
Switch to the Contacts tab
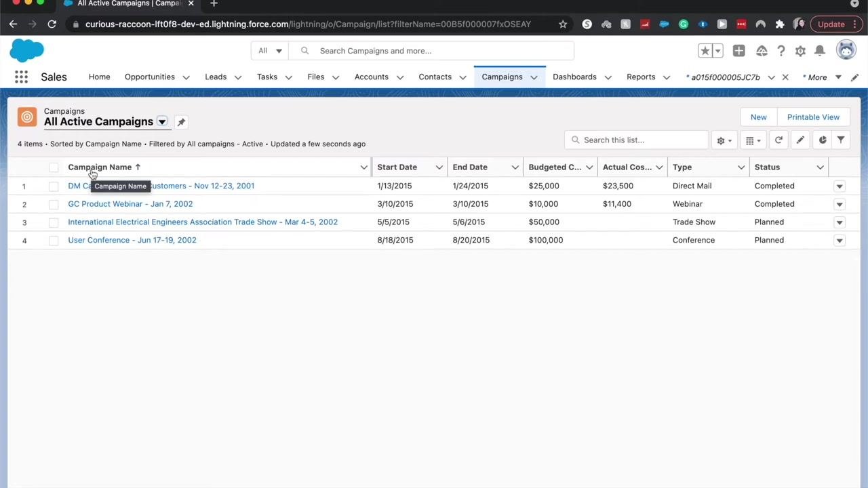[435, 77]
